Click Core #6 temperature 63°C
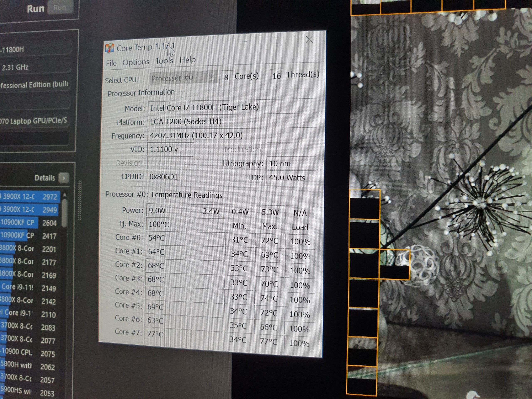The width and height of the screenshot is (532, 399). 184,321
